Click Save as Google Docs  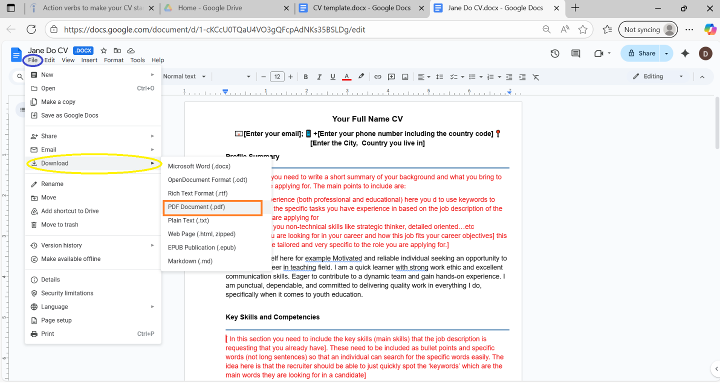click(x=92, y=116)
